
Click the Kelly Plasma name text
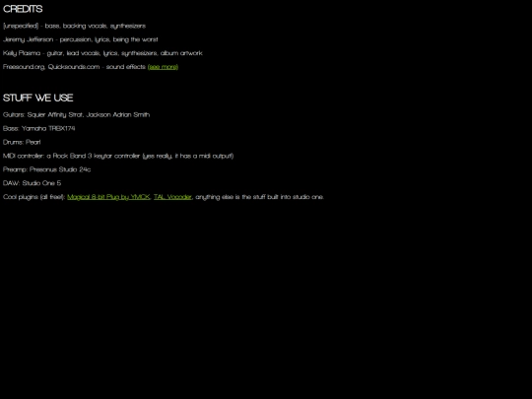point(22,53)
